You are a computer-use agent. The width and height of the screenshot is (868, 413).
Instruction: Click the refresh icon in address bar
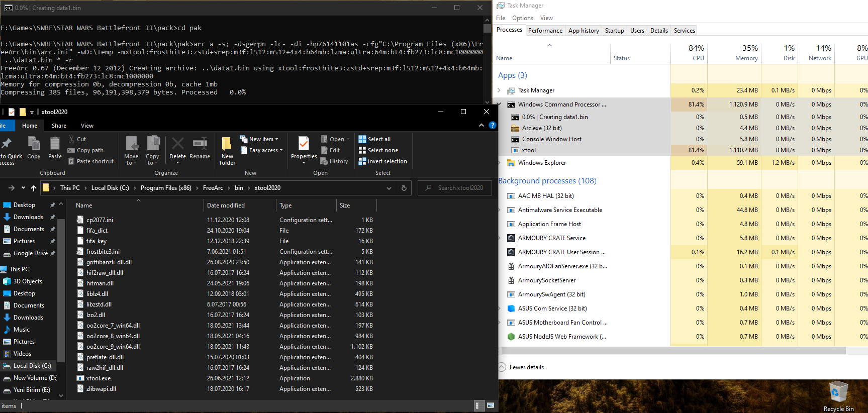(x=404, y=188)
